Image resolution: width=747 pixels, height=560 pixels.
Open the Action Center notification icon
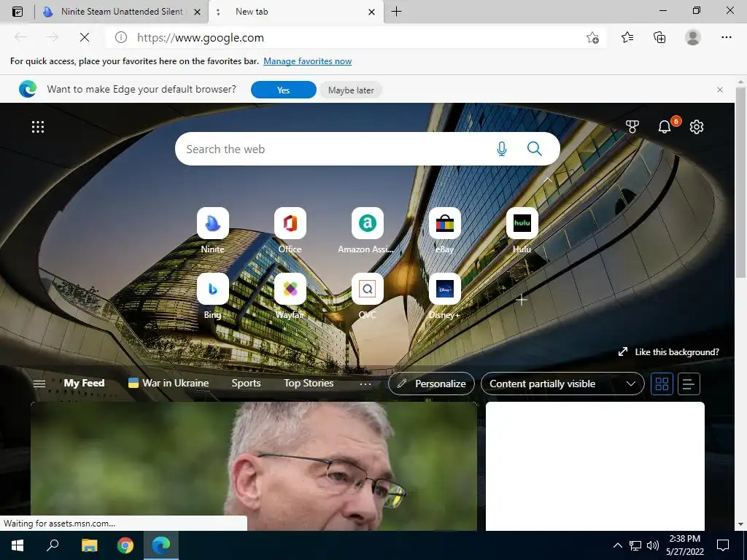click(x=723, y=545)
